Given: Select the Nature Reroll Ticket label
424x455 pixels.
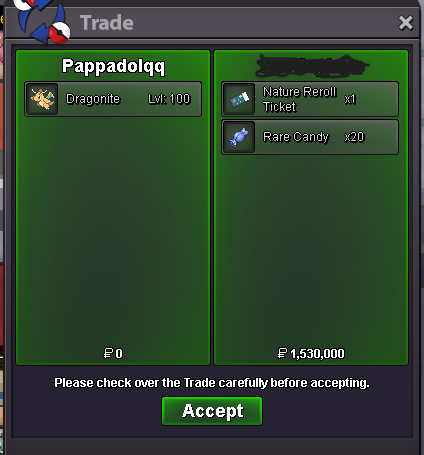Looking at the screenshot, I should pyautogui.click(x=300, y=99).
